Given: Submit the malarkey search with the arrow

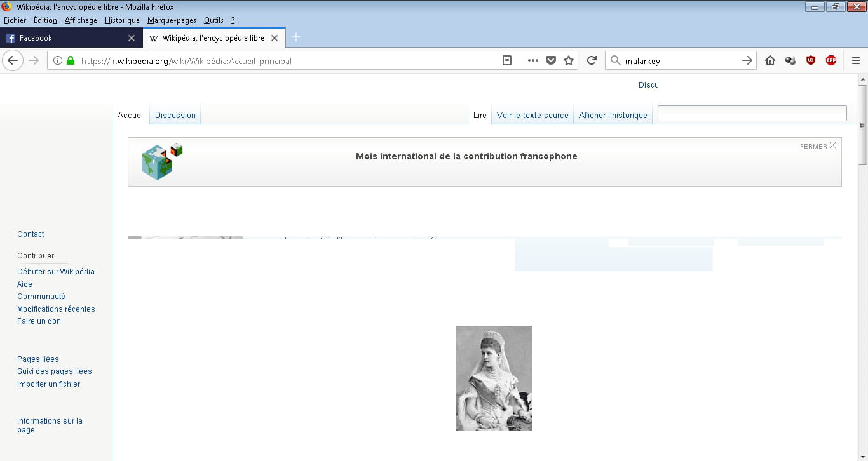Looking at the screenshot, I should click(747, 60).
